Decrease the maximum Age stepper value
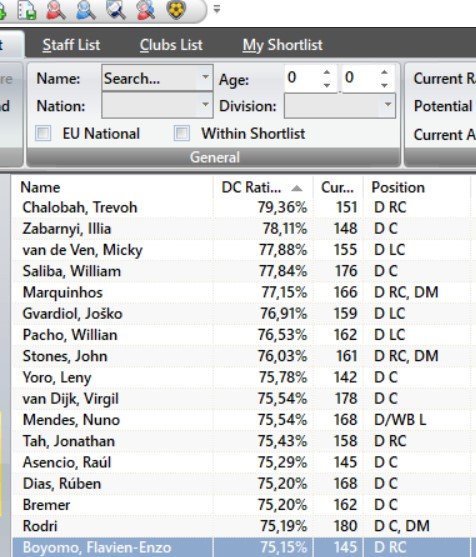Viewport: 476px width, 557px height. pyautogui.click(x=384, y=85)
